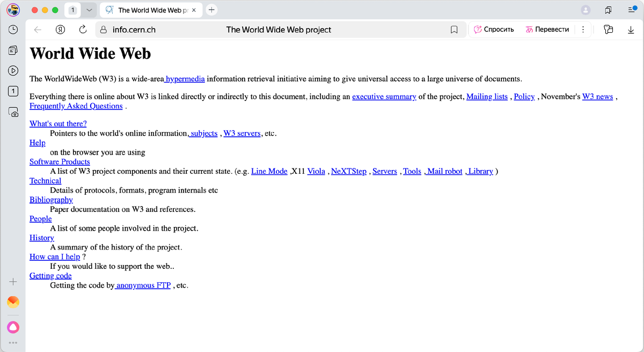
Task: Expand the tab group dropdown chevron
Action: [x=89, y=10]
